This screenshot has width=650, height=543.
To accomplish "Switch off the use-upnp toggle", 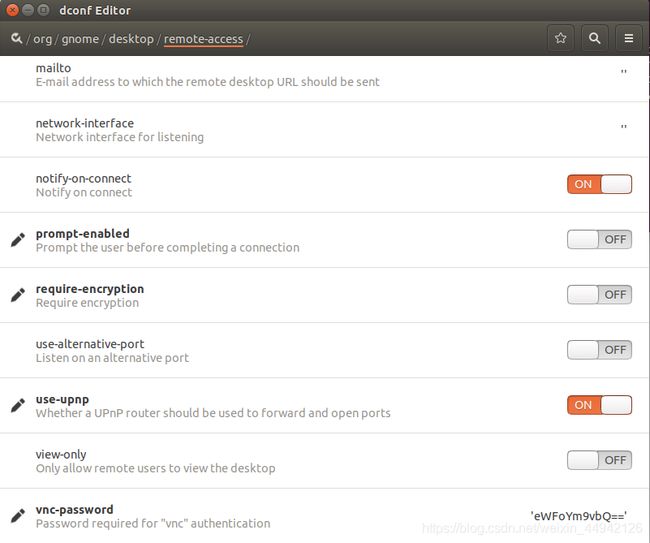I will (x=599, y=405).
